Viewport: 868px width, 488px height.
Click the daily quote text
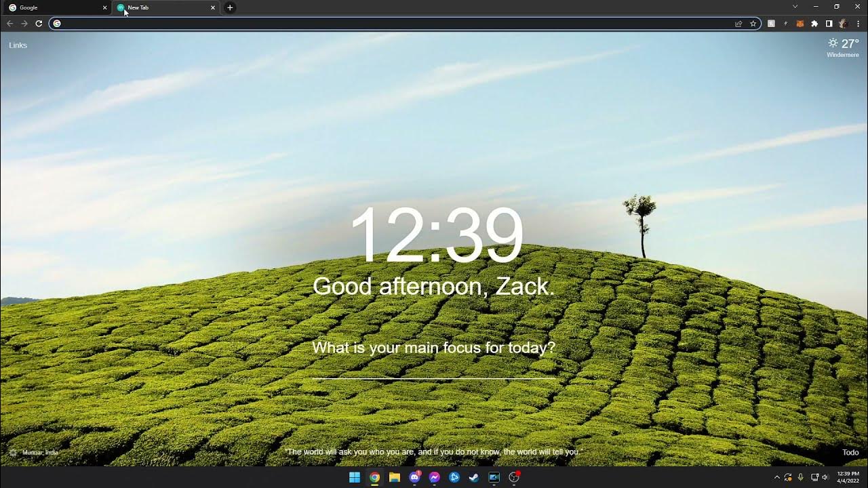coord(434,452)
